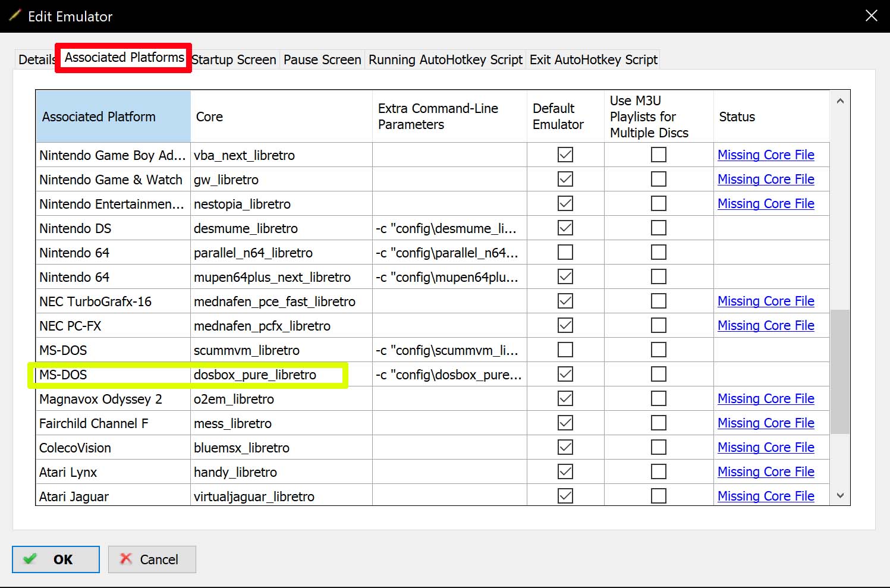890x588 pixels.
Task: Check Default Emulator for parallel_n64_libretro row
Action: pos(565,252)
